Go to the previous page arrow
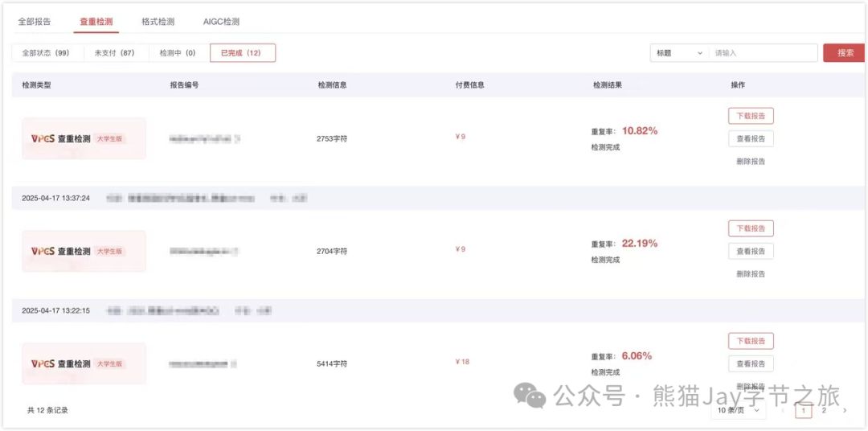This screenshot has width=868, height=431. click(x=784, y=411)
